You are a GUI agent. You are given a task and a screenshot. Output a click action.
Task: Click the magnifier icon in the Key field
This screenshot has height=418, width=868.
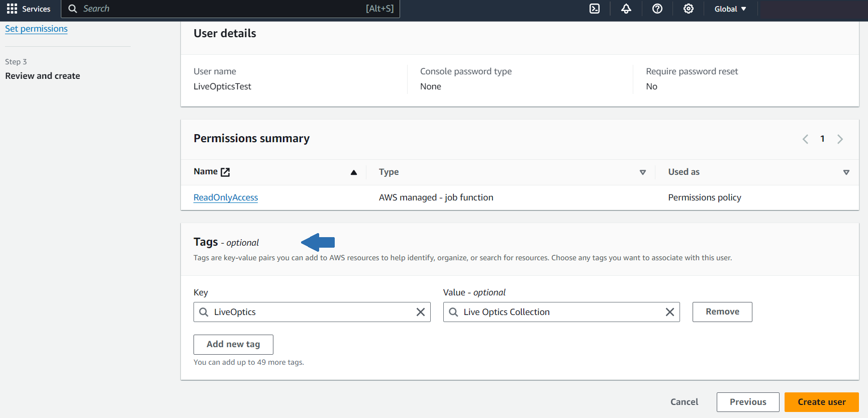pyautogui.click(x=204, y=312)
